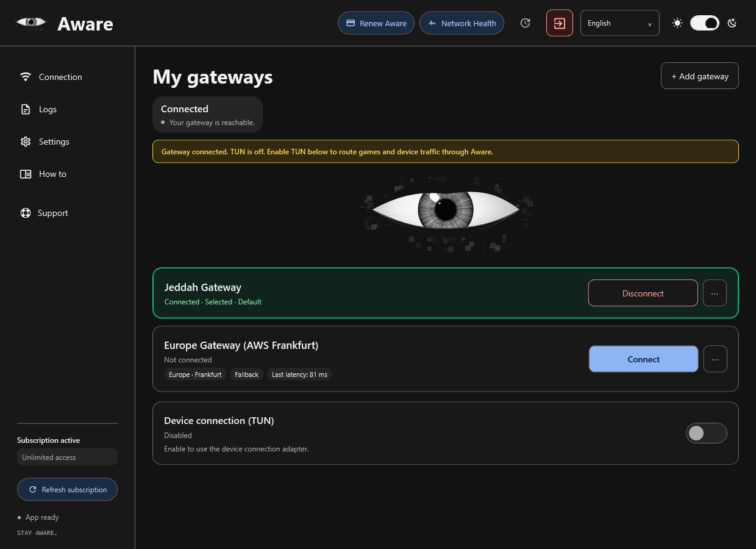Enable the Device connection (TUN) switch
Viewport: 756px width, 549px height.
click(707, 433)
